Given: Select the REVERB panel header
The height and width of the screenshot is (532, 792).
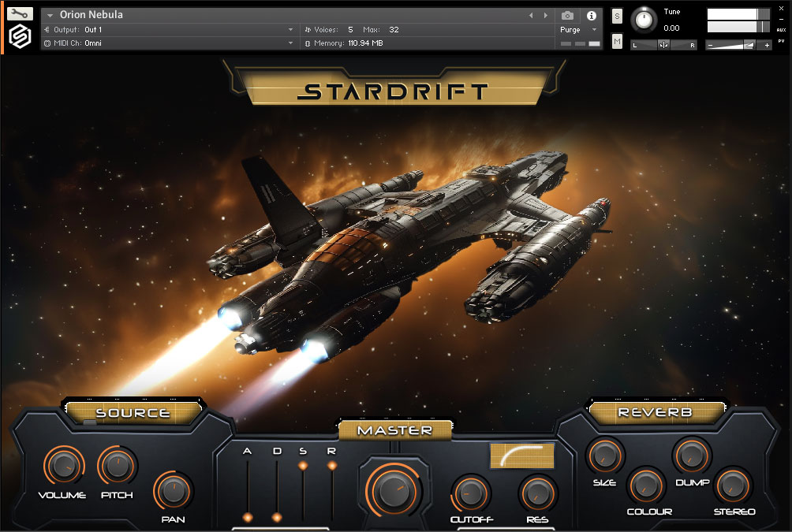Looking at the screenshot, I should 656,411.
